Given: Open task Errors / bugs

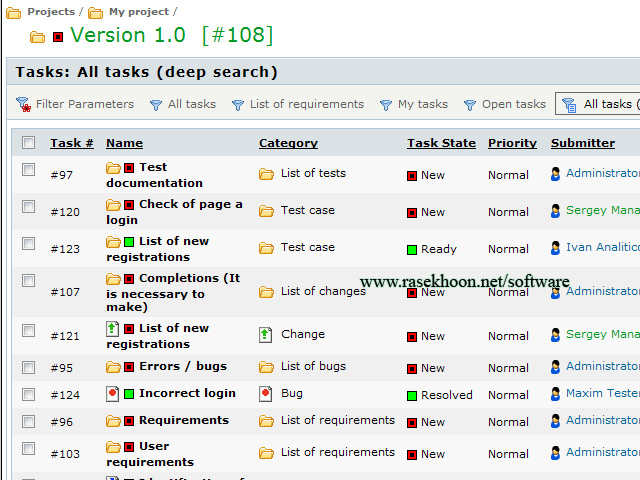Looking at the screenshot, I should pyautogui.click(x=183, y=366).
